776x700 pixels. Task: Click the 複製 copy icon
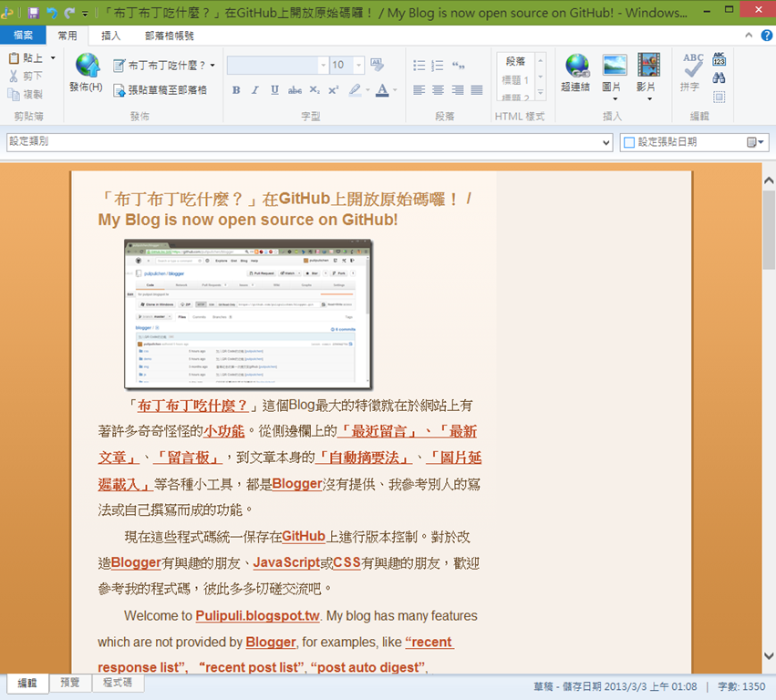click(x=14, y=94)
